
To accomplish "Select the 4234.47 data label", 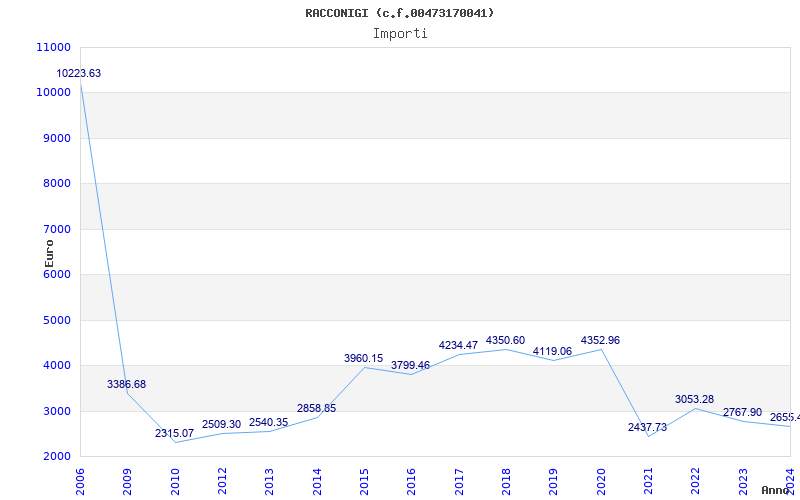I will click(458, 345).
